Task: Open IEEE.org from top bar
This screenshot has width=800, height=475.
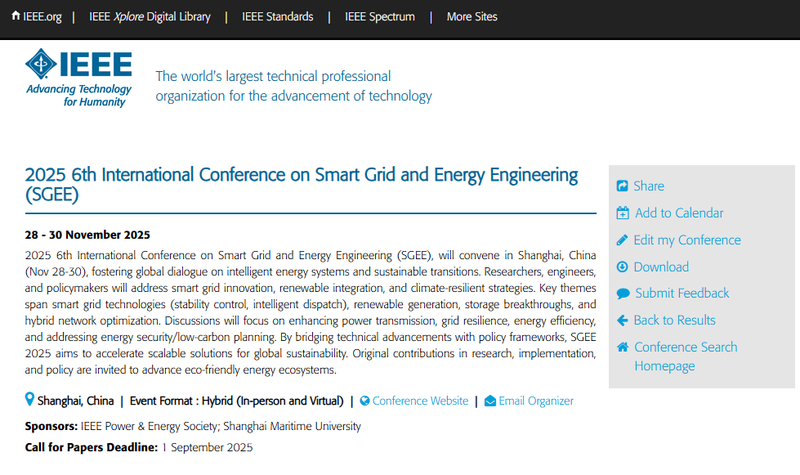Action: [x=36, y=17]
